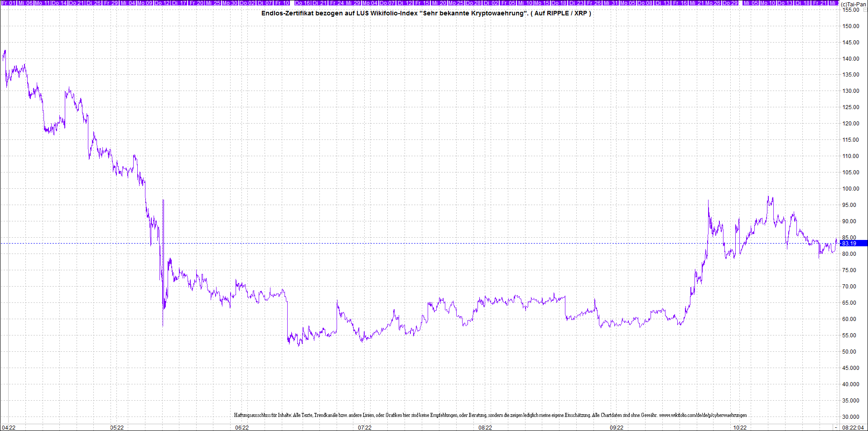The height and width of the screenshot is (431, 868).
Task: Click the date header Fr 24
Action: 337,3
